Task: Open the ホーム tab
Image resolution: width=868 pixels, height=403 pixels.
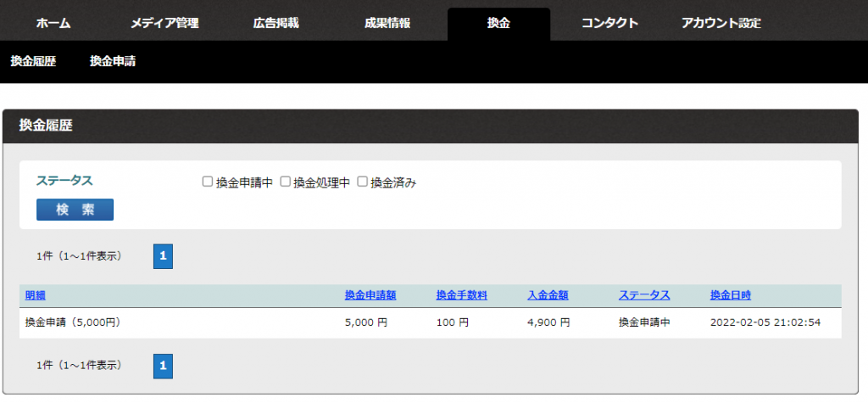Action: click(53, 24)
